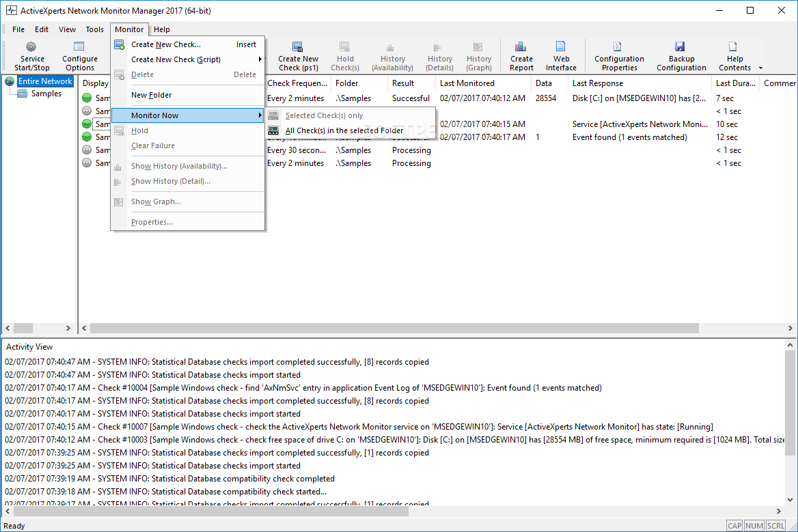Sort by Folder column header
The height and width of the screenshot is (532, 798).
click(x=359, y=83)
